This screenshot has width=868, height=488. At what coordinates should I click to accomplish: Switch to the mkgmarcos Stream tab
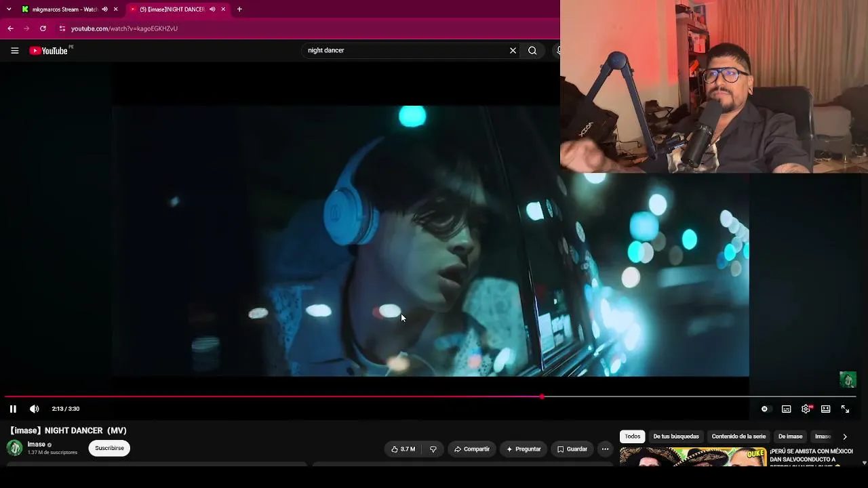coord(64,9)
